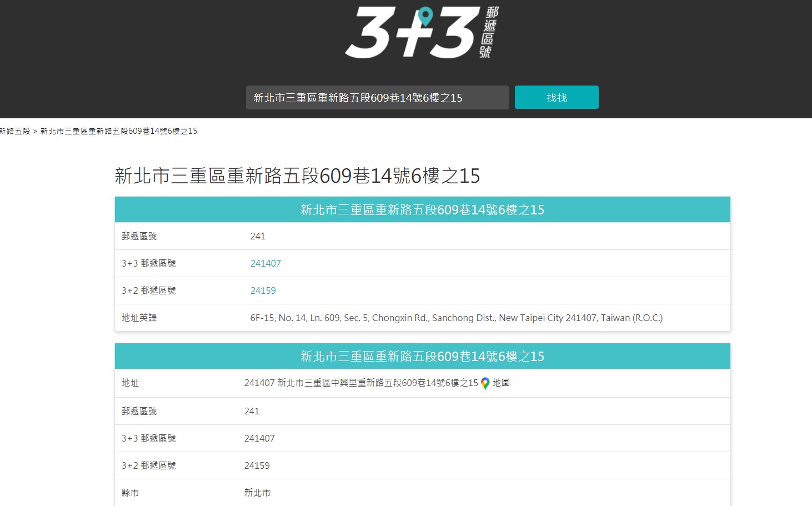Click the 241407 新北市三重區中興里 address text

click(x=361, y=383)
